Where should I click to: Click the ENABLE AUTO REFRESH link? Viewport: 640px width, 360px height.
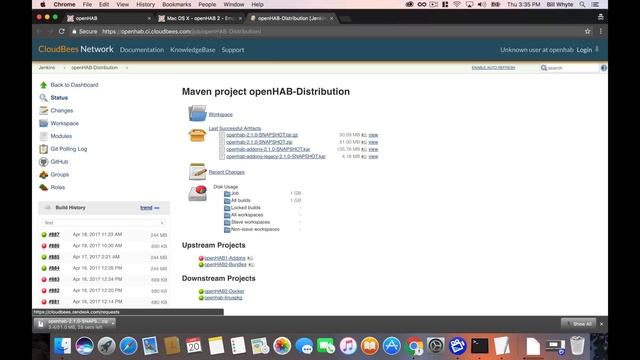pyautogui.click(x=493, y=68)
